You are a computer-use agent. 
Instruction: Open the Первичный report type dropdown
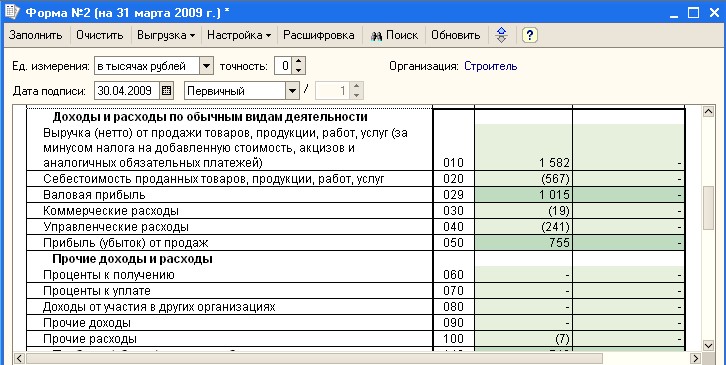(x=292, y=91)
